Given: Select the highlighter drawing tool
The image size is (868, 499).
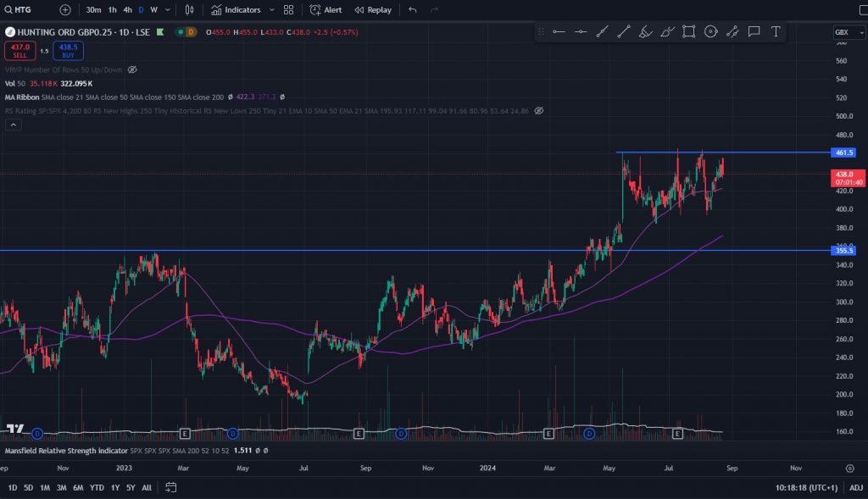Looking at the screenshot, I should (645, 31).
